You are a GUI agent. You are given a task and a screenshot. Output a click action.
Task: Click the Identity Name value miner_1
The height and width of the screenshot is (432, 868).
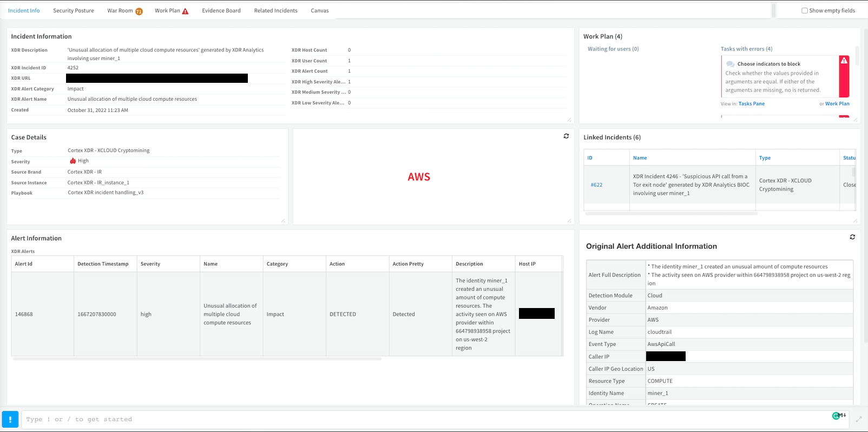pos(658,394)
